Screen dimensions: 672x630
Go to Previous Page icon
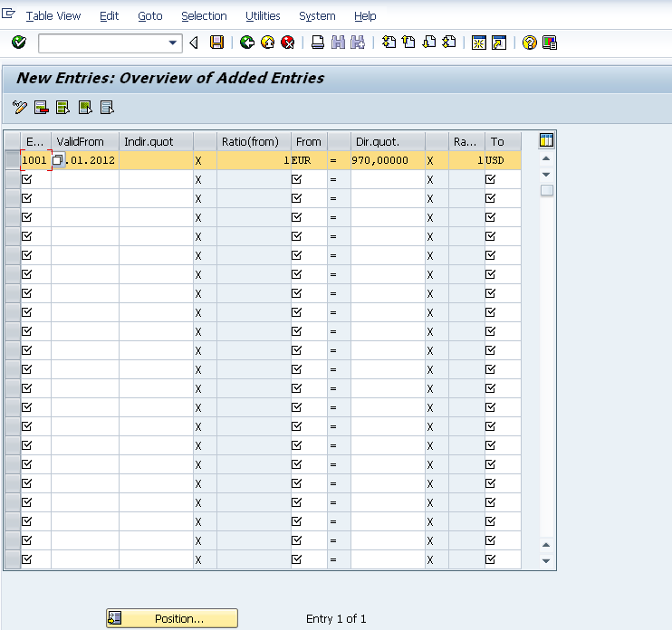pyautogui.click(x=408, y=43)
